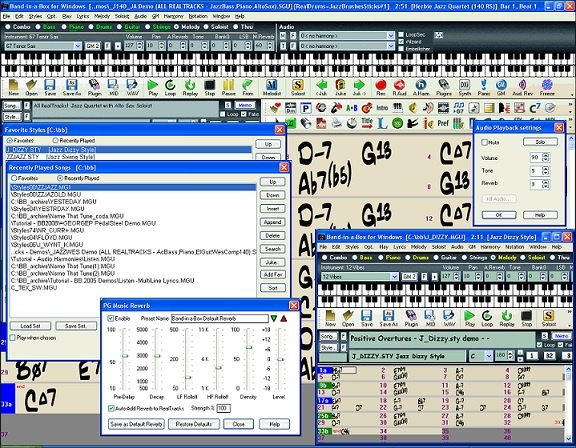
Task: Click the Solo button in Audio Playback settings
Action: point(540,142)
